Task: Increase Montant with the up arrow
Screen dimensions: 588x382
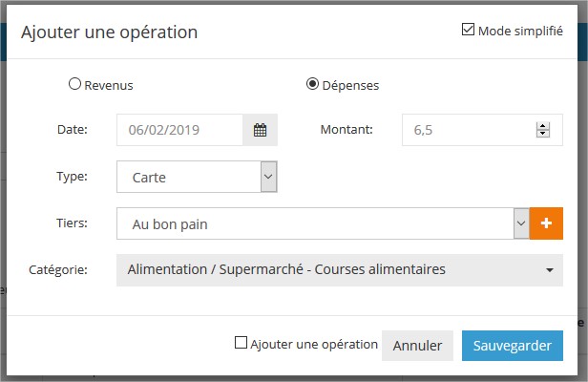Action: click(542, 126)
